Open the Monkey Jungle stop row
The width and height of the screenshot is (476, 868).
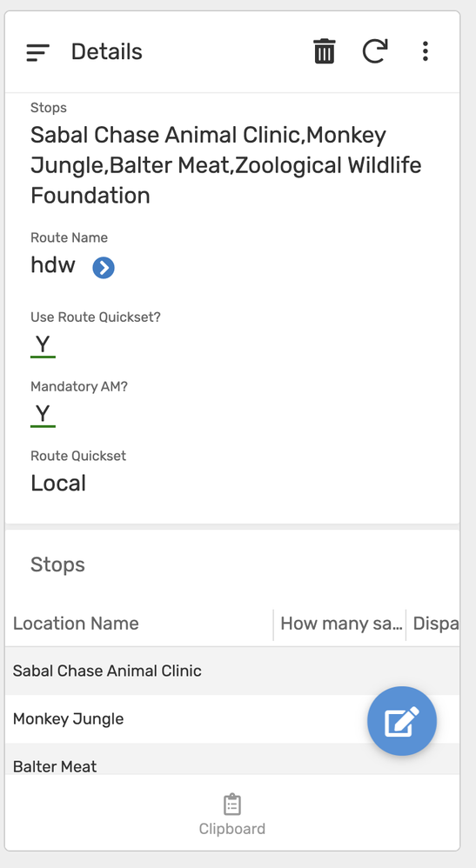click(x=232, y=719)
